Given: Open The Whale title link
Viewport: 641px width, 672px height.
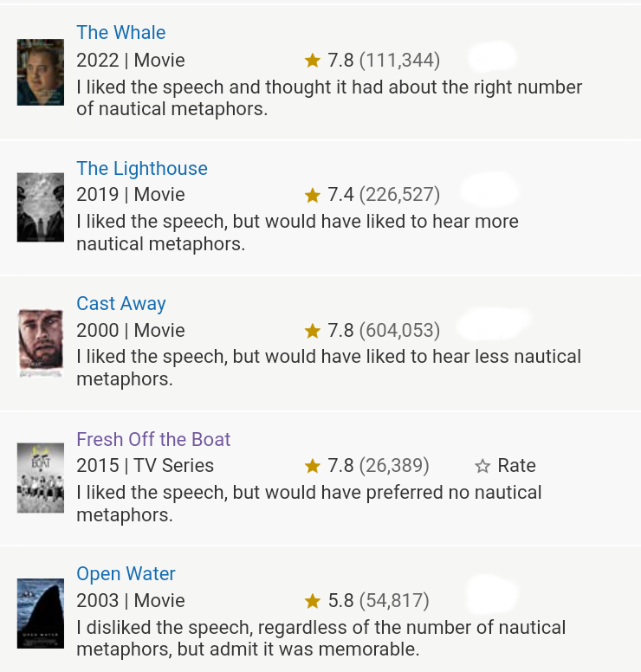Looking at the screenshot, I should (x=120, y=33).
